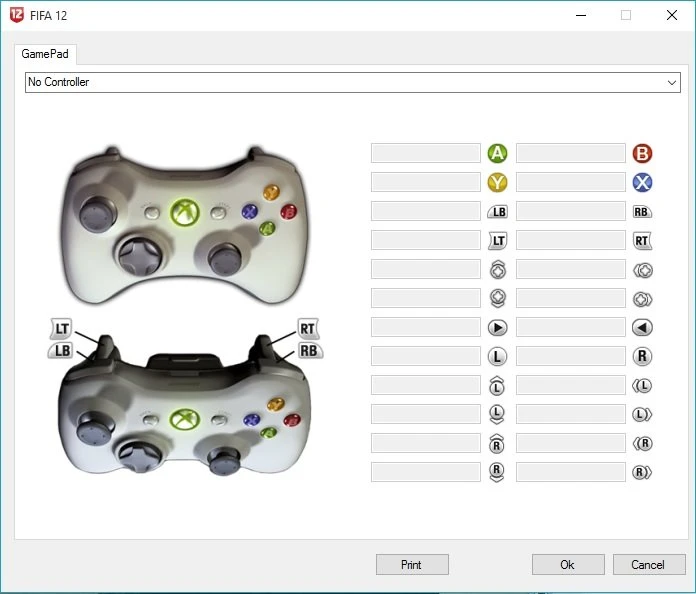
Task: Click the input field for D-pad up
Action: (426, 269)
